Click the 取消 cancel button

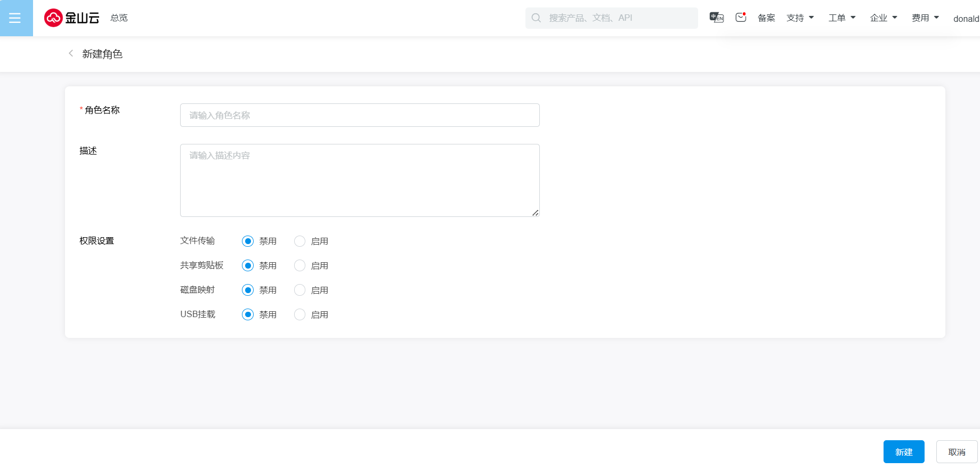(x=957, y=452)
